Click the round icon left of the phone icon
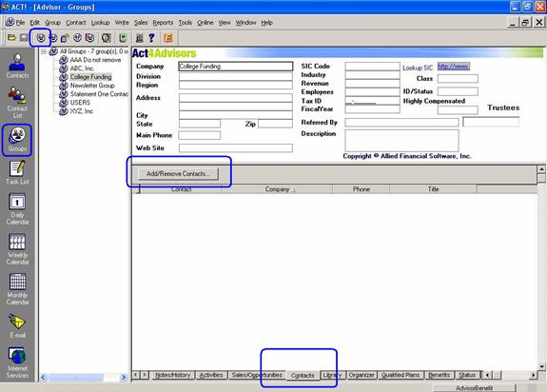 [107, 38]
